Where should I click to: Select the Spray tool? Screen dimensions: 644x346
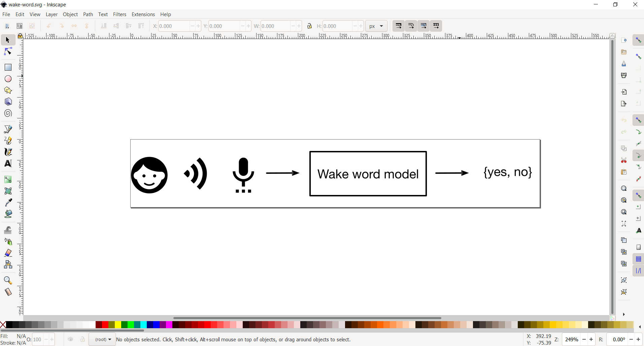point(8,241)
